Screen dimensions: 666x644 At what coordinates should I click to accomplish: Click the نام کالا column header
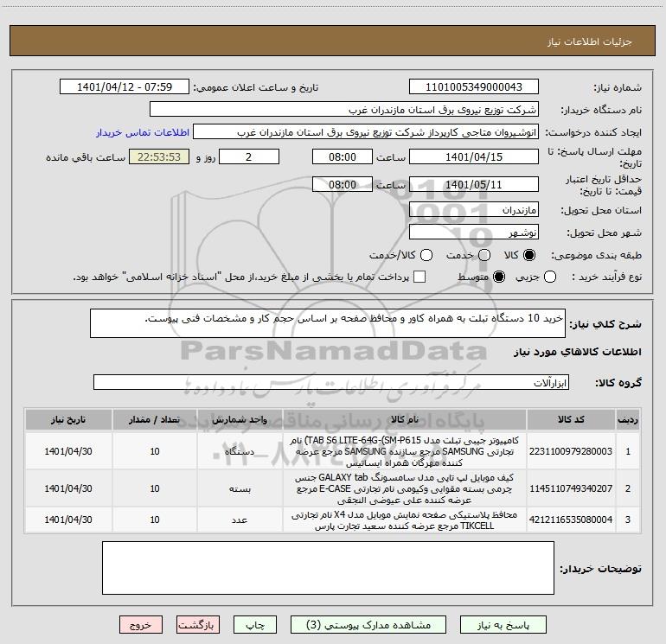[405, 420]
